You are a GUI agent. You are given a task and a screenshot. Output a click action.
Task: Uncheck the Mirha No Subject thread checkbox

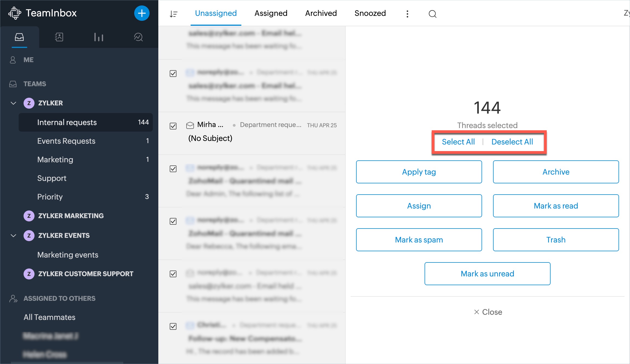[173, 126]
